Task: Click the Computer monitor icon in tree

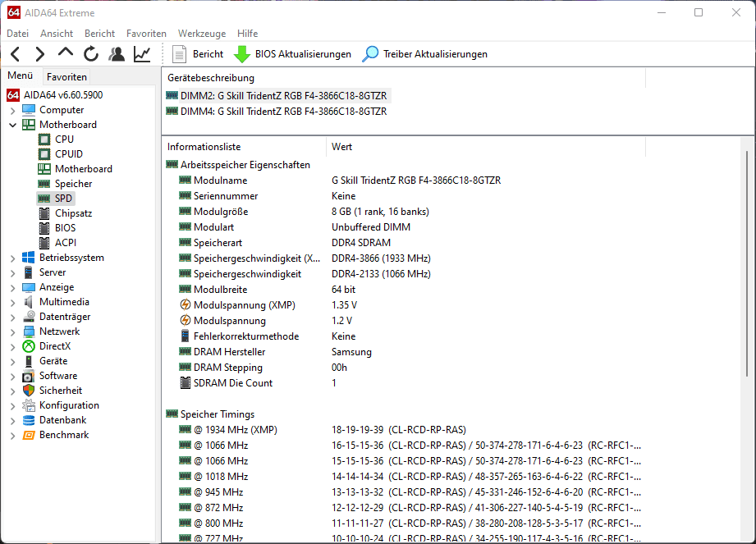Action: (29, 110)
